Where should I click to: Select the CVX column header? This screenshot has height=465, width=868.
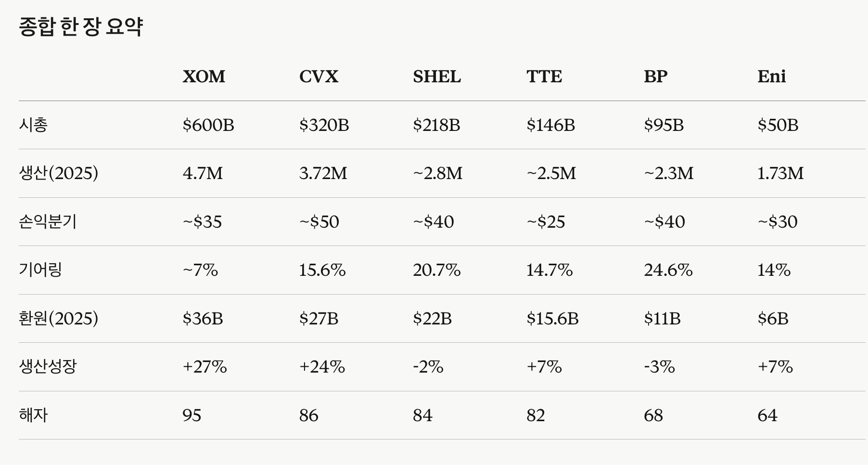(319, 77)
